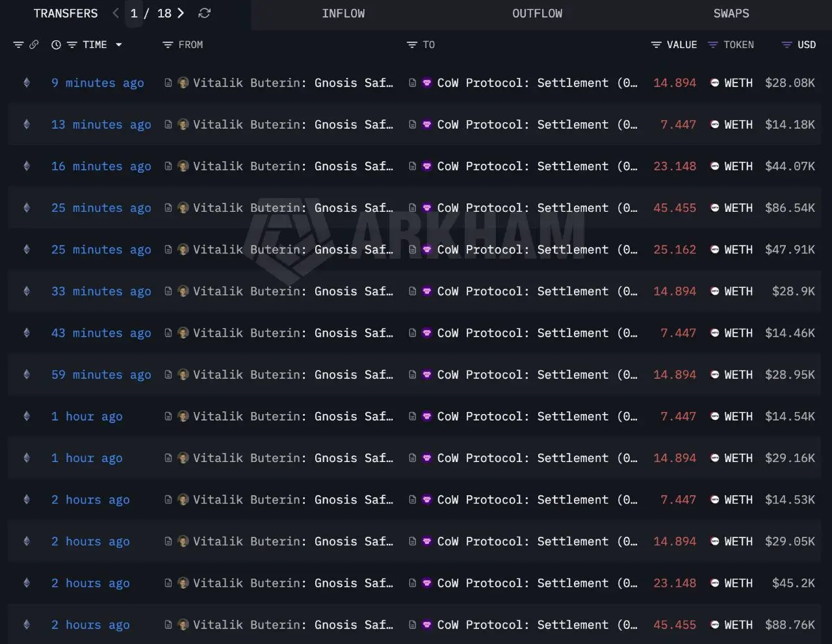Open Vitalik Buterin sender in $88.76K row

pyautogui.click(x=293, y=625)
